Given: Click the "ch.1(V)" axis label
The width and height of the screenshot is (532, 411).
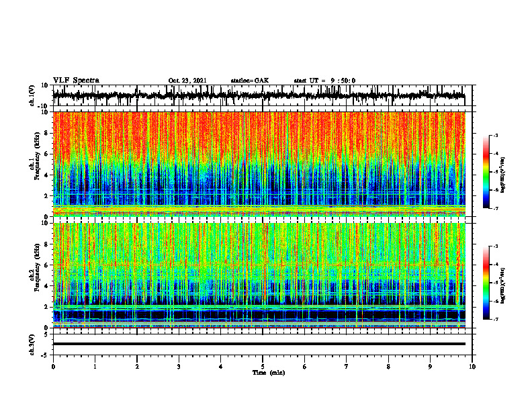Looking at the screenshot, I should [x=32, y=95].
